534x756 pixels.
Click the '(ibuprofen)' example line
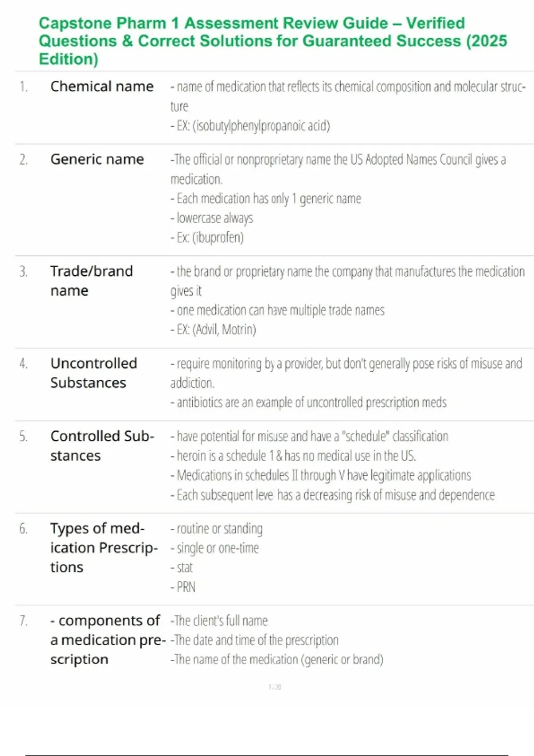[x=207, y=237]
